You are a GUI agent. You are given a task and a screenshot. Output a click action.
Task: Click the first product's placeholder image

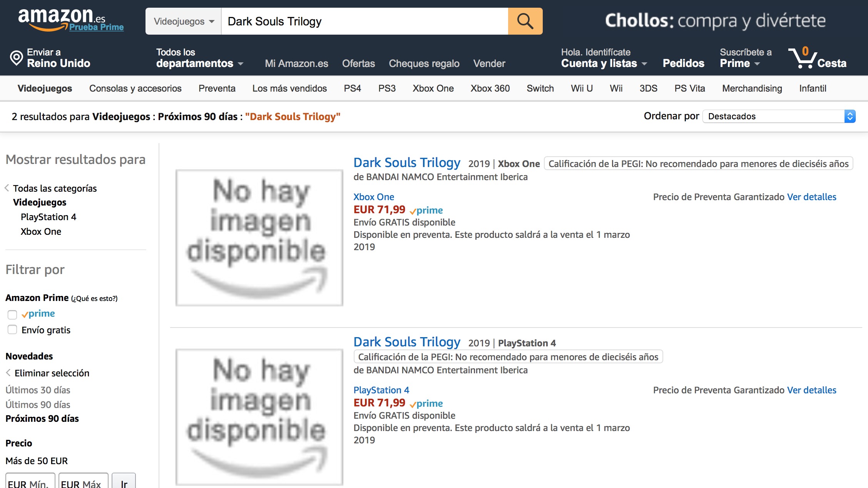click(259, 237)
